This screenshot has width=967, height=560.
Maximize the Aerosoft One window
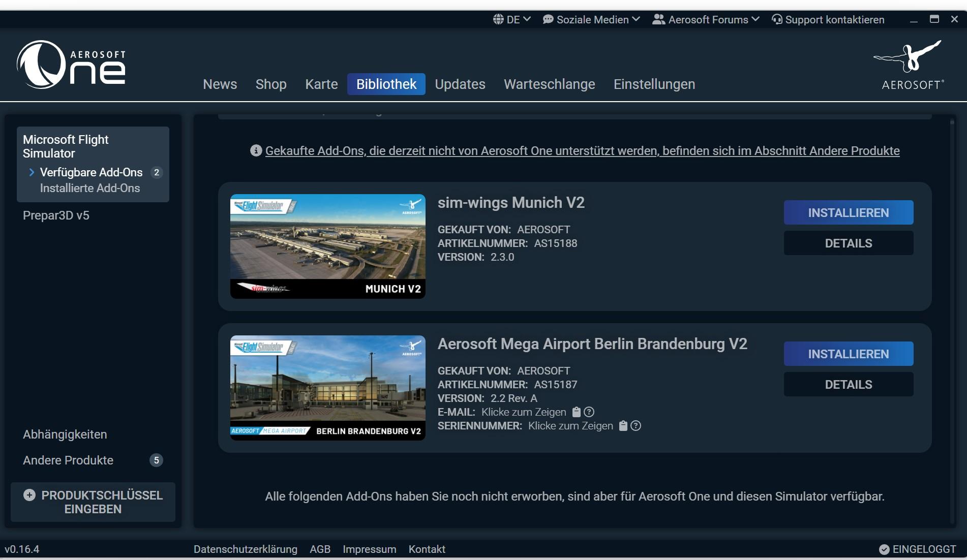pyautogui.click(x=934, y=19)
